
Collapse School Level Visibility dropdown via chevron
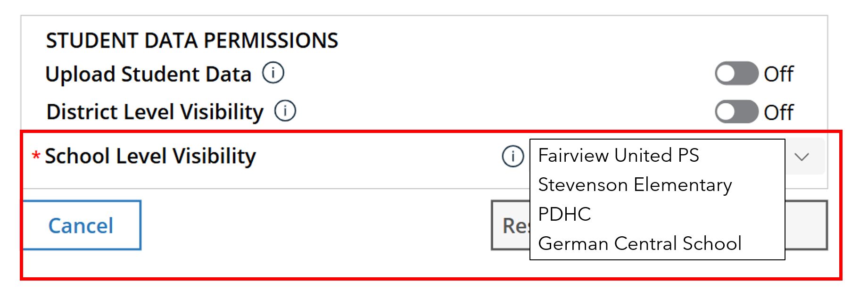click(x=802, y=157)
